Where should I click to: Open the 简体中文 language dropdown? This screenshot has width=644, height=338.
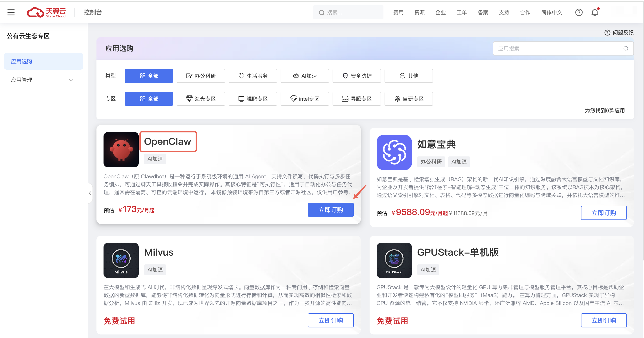click(551, 12)
